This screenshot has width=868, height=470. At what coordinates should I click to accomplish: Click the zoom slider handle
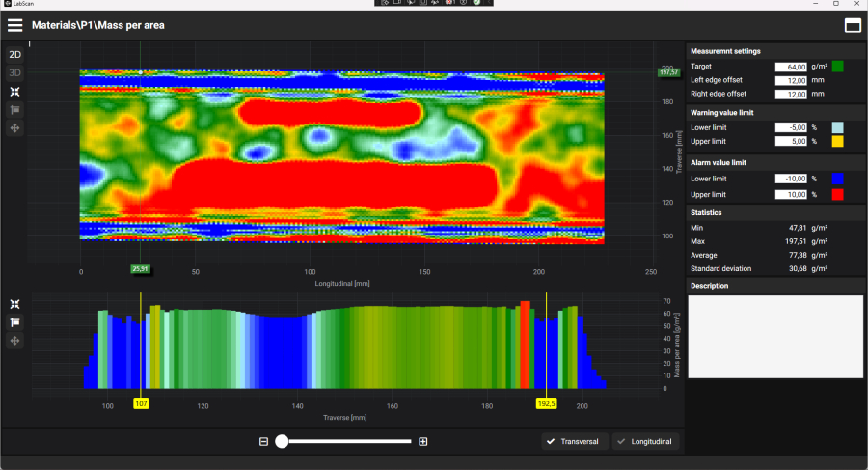tap(282, 441)
